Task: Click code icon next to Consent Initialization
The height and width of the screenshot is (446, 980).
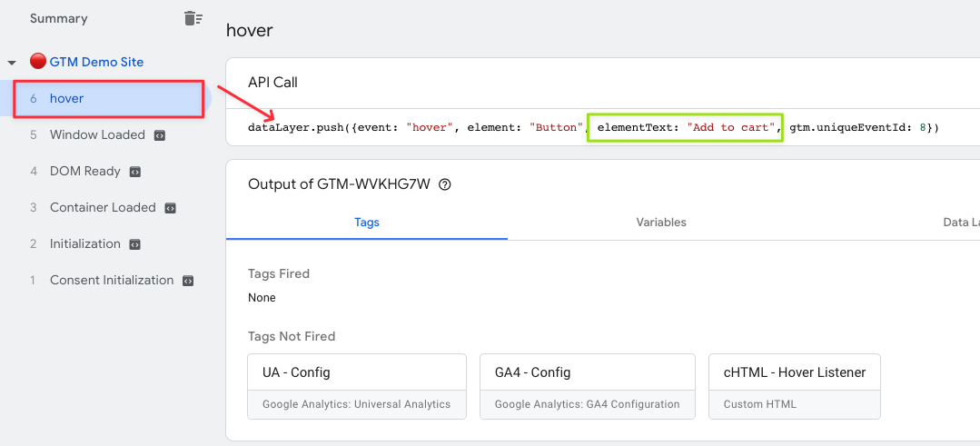Action: (x=187, y=281)
